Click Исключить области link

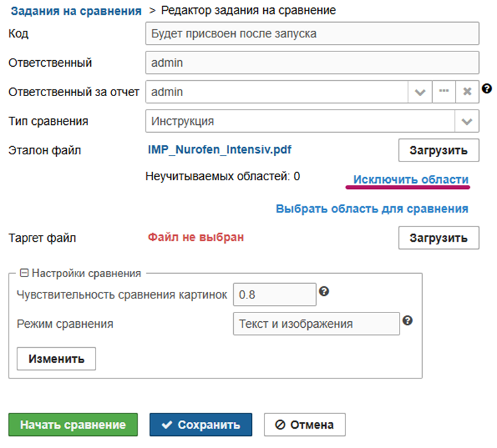click(411, 180)
